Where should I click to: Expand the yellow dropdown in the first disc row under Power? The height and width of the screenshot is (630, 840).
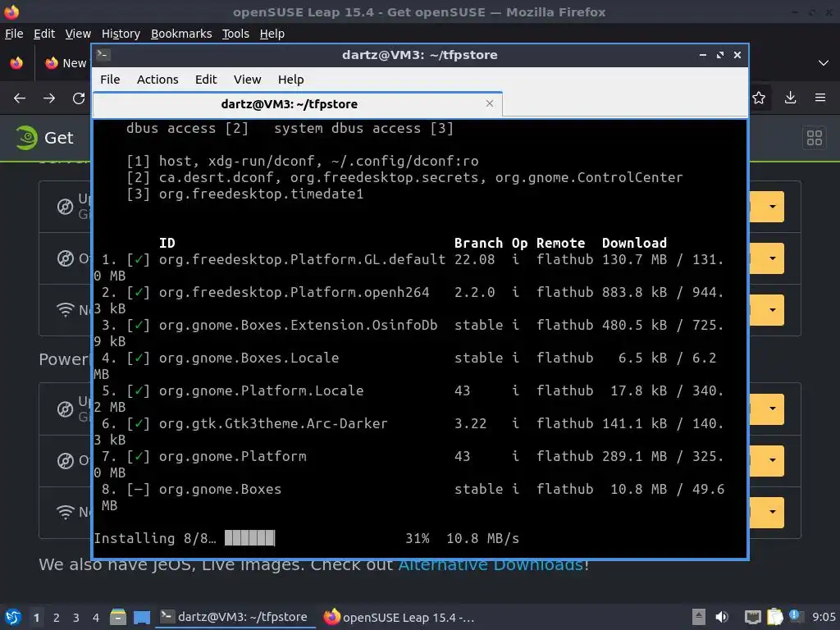tap(772, 409)
